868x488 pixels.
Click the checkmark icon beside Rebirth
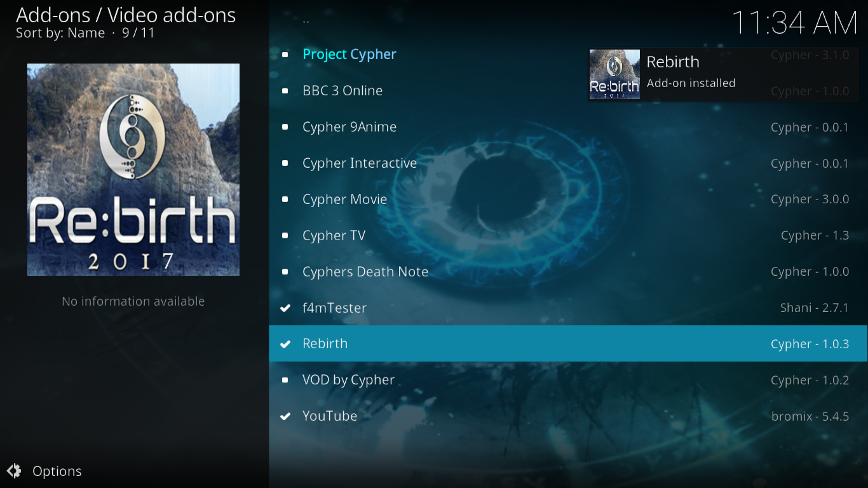pos(285,344)
